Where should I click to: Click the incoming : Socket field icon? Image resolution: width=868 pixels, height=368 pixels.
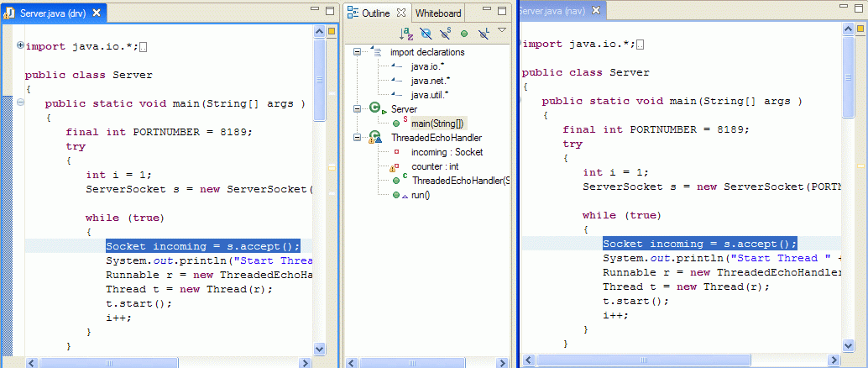[395, 152]
